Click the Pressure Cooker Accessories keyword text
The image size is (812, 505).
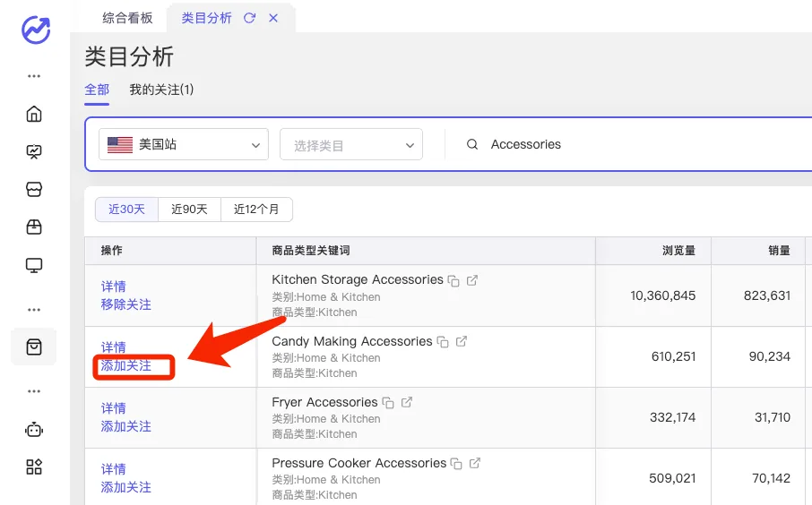358,463
